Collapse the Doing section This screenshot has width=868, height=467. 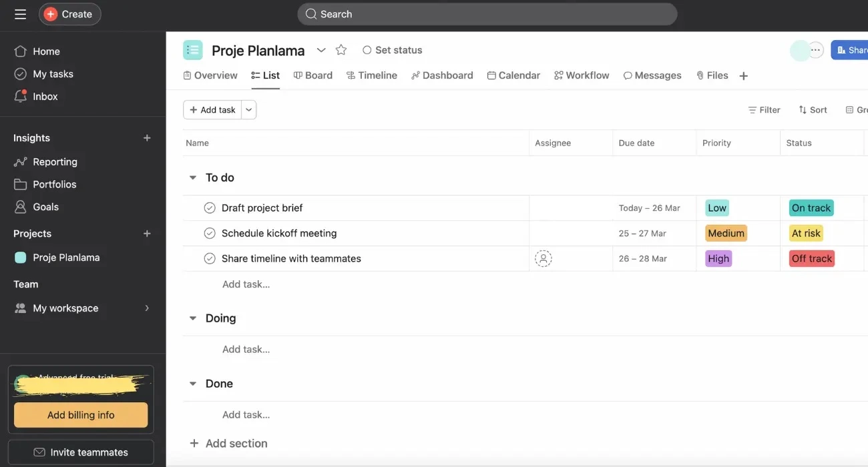coord(192,318)
